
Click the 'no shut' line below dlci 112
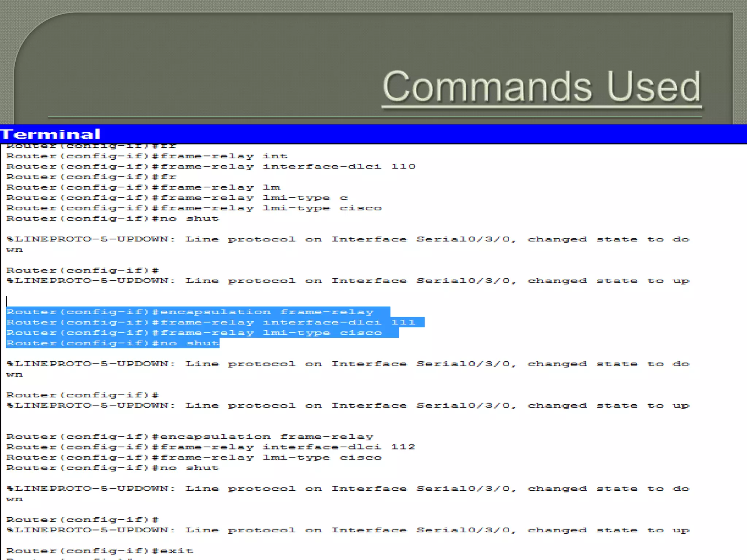pos(112,468)
